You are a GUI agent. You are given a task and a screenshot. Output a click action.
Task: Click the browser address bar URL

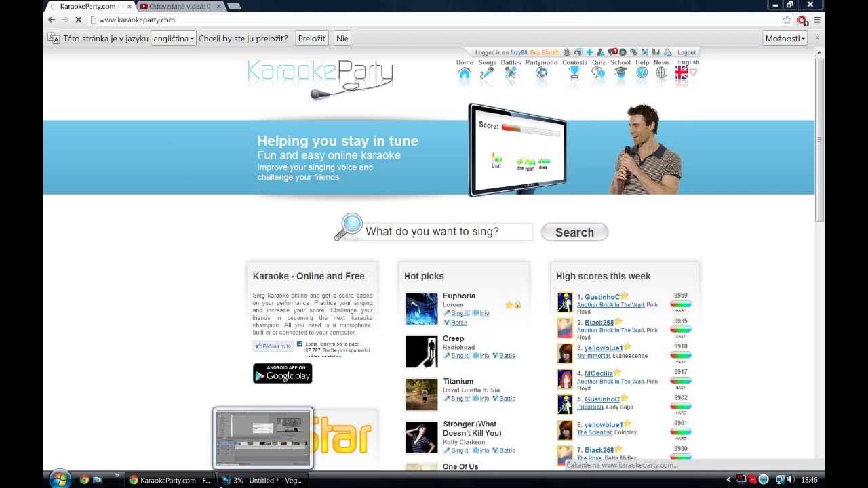click(x=137, y=20)
